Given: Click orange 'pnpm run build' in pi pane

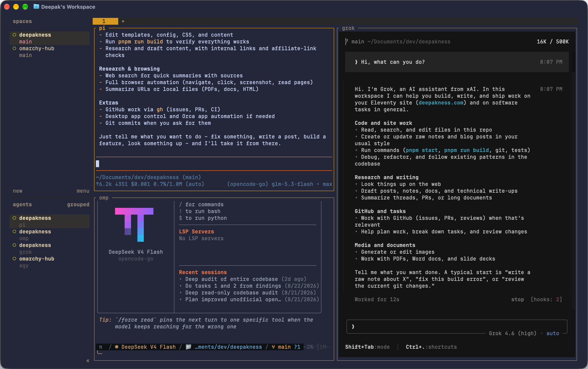Looking at the screenshot, I should [x=140, y=42].
